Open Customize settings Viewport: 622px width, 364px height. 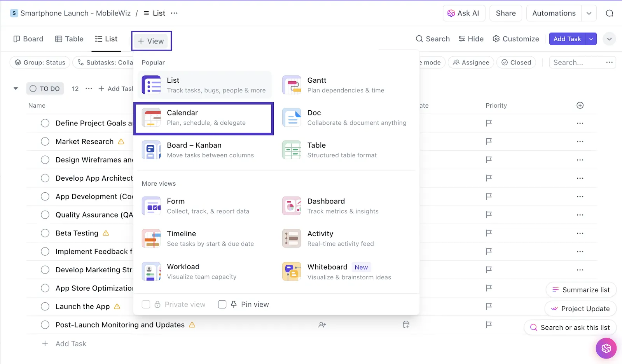(516, 39)
